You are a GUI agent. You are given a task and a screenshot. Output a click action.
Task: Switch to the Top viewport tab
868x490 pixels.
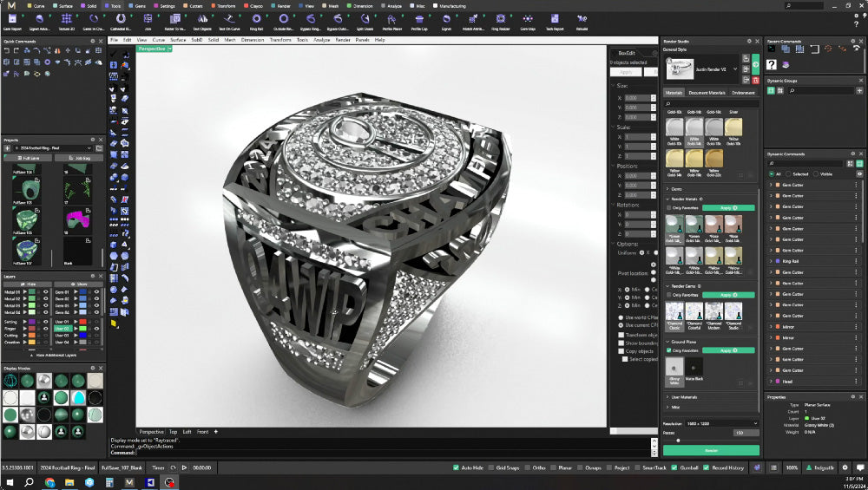coord(174,431)
